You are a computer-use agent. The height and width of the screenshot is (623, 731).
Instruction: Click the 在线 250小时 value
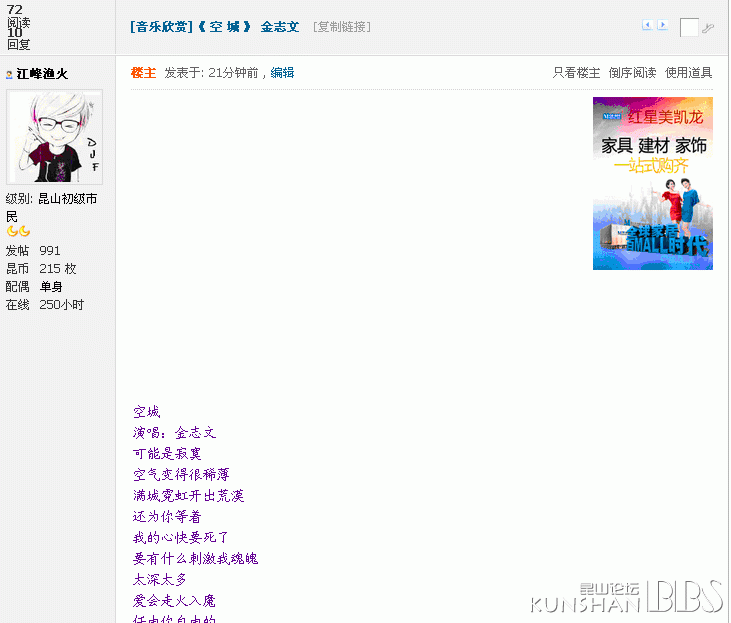45,305
